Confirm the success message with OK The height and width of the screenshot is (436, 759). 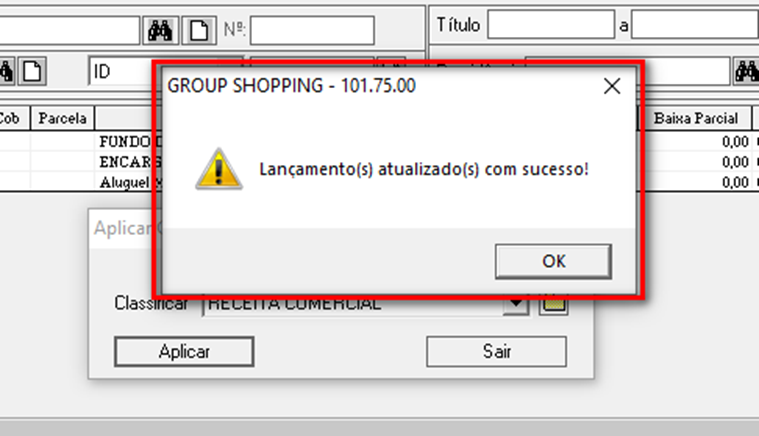pos(553,261)
